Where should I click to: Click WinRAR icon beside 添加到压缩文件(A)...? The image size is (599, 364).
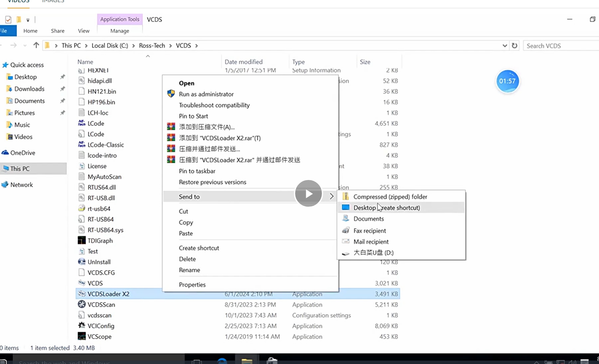(171, 127)
